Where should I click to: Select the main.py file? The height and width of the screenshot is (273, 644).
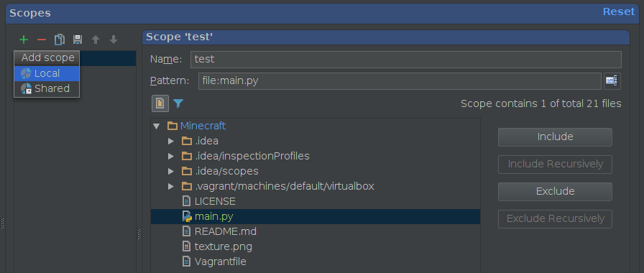[316, 216]
